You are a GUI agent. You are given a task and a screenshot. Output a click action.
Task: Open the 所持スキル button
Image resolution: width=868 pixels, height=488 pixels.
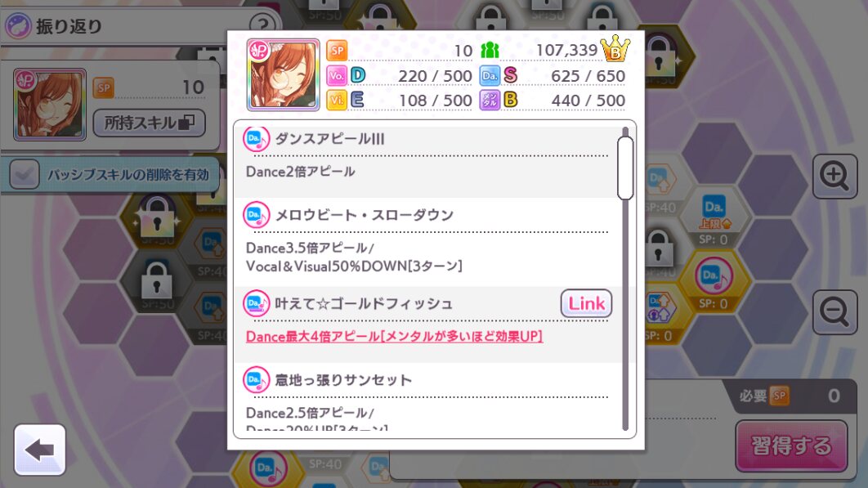(x=149, y=123)
